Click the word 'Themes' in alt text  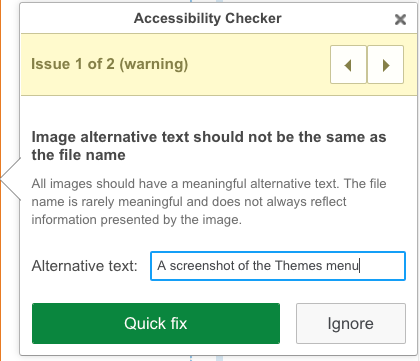[x=299, y=266]
